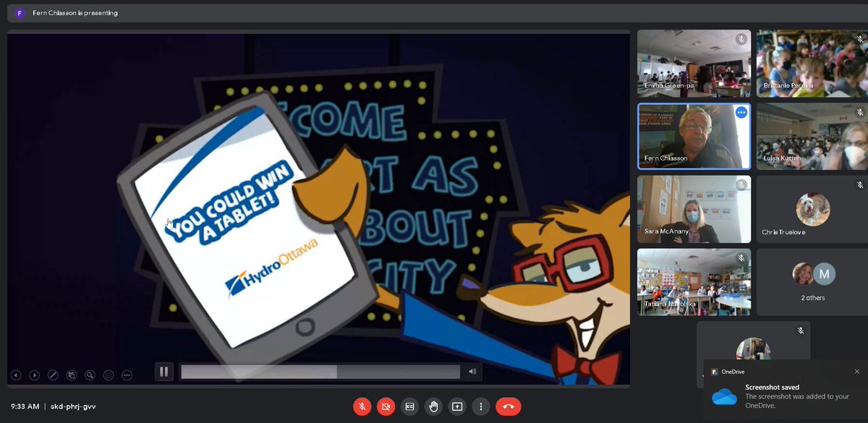Select Brittanie Pereira video tile
Viewport: 868px width, 423px height.
(812, 64)
